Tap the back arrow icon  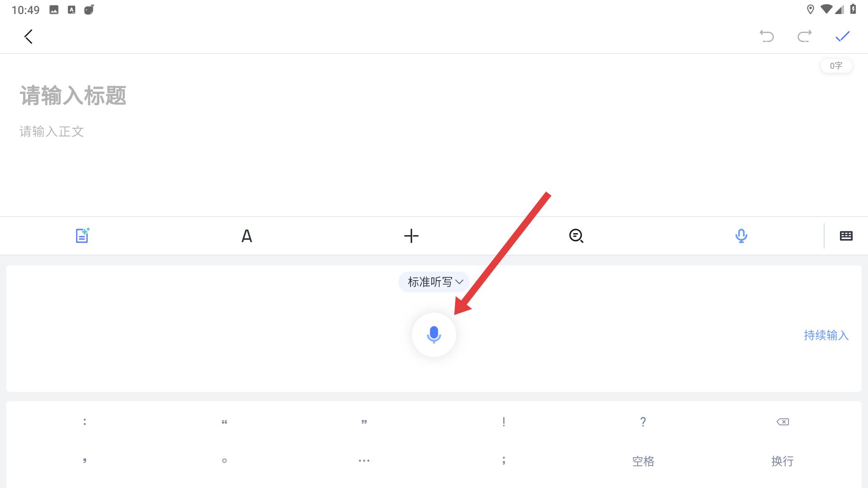point(28,37)
